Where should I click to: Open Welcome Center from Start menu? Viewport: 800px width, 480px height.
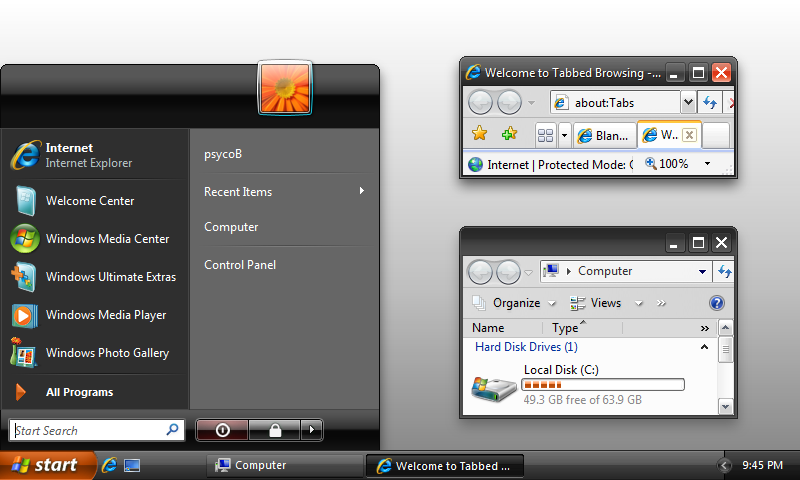pos(95,200)
